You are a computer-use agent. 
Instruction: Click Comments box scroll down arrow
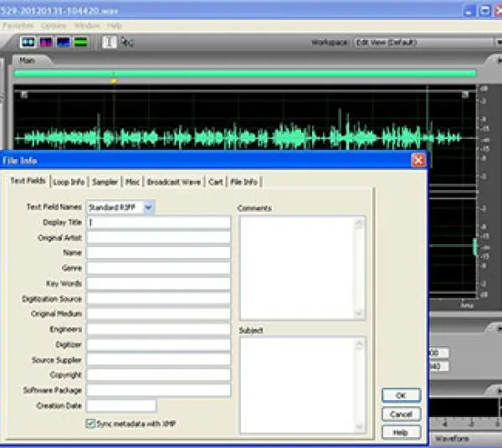(x=359, y=313)
